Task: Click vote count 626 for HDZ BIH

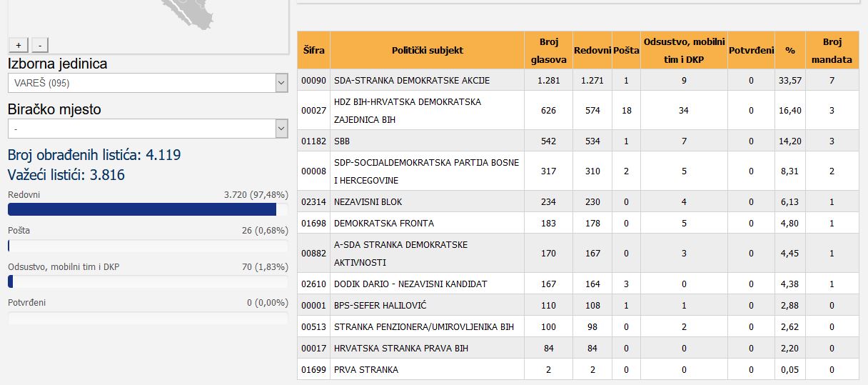Action: click(548, 111)
